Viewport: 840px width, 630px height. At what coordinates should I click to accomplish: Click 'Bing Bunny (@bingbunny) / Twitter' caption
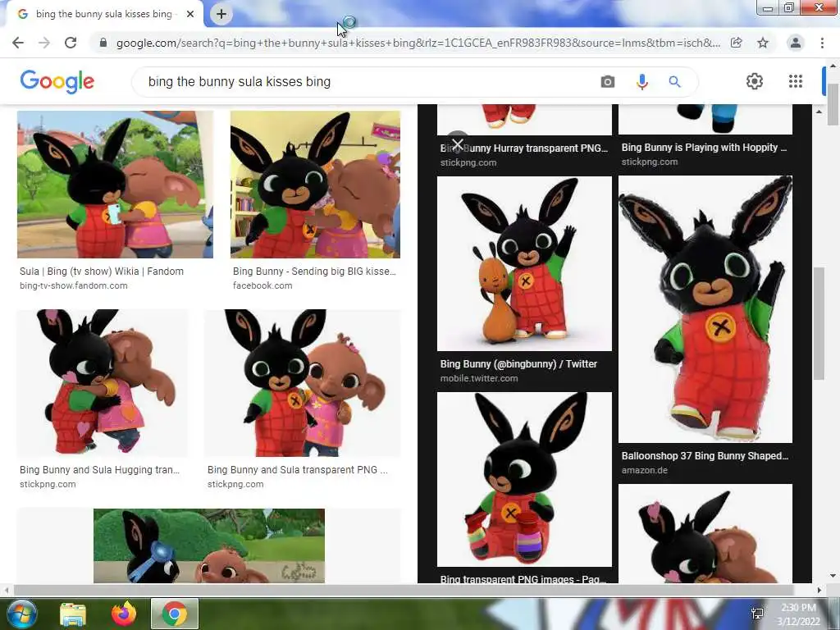[x=518, y=363]
